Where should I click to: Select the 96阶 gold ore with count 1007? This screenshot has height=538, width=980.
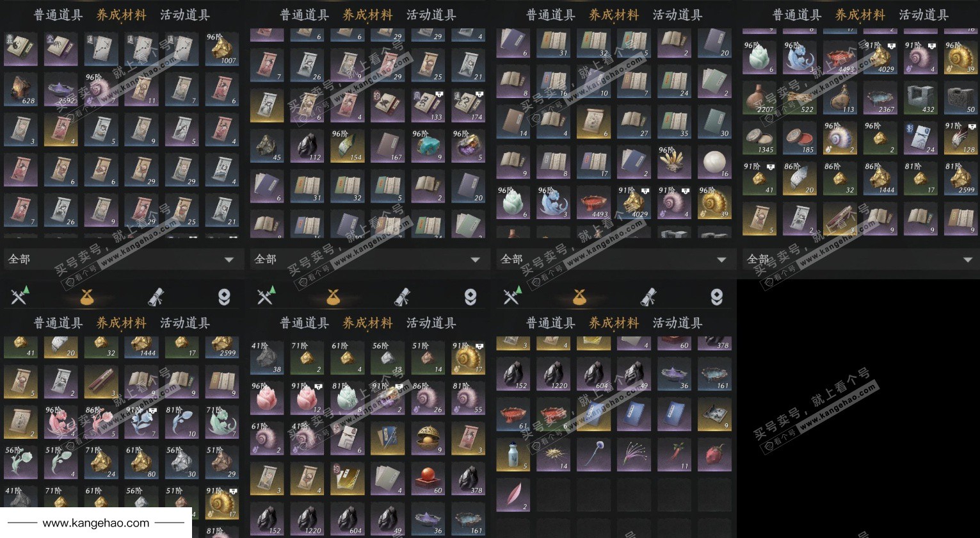tap(221, 50)
